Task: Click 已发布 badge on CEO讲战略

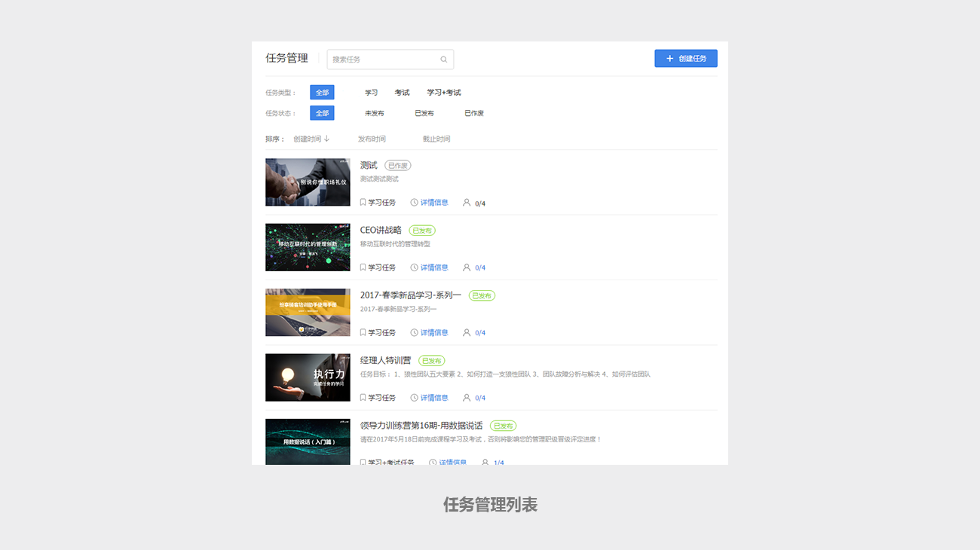Action: [x=422, y=231]
